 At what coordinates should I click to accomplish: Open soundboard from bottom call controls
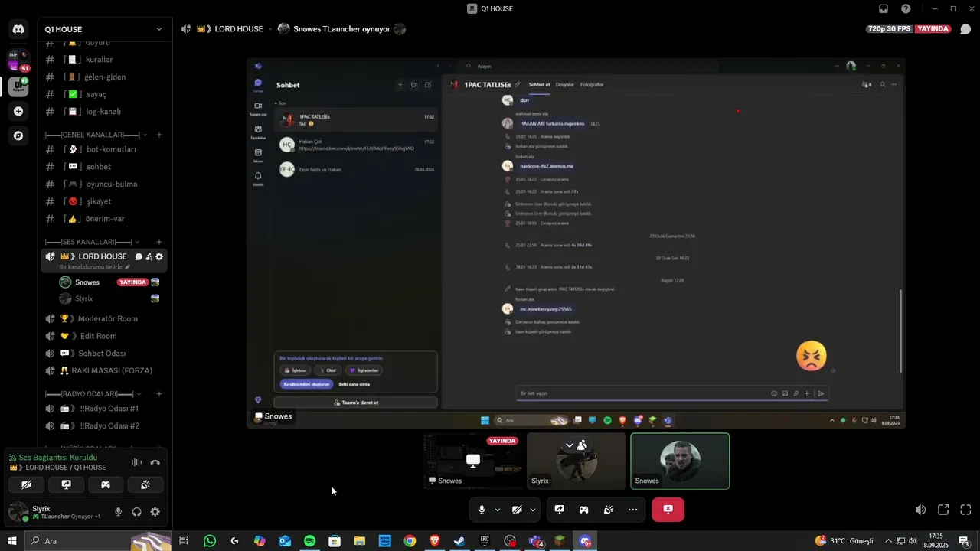click(608, 510)
